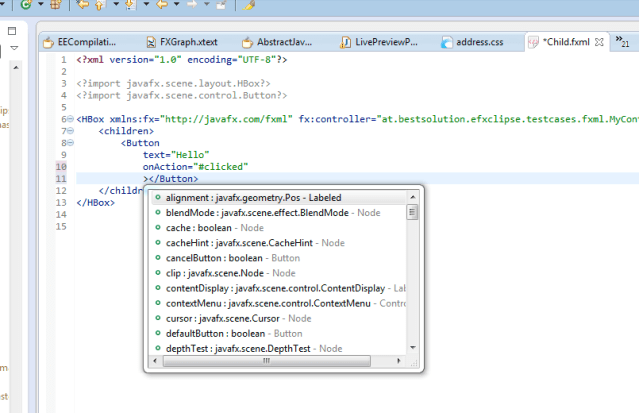Click the package icon in the toolbar
This screenshot has height=413, width=639.
[x=56, y=6]
